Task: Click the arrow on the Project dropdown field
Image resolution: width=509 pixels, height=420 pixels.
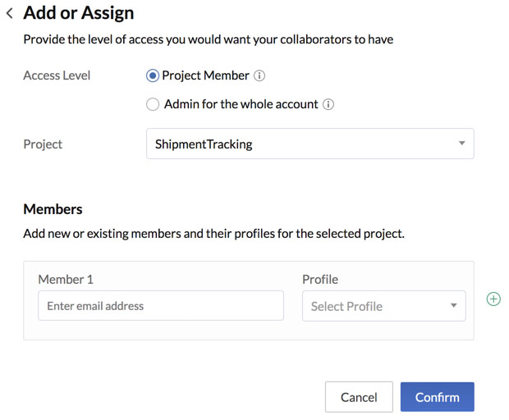Action: pos(461,143)
